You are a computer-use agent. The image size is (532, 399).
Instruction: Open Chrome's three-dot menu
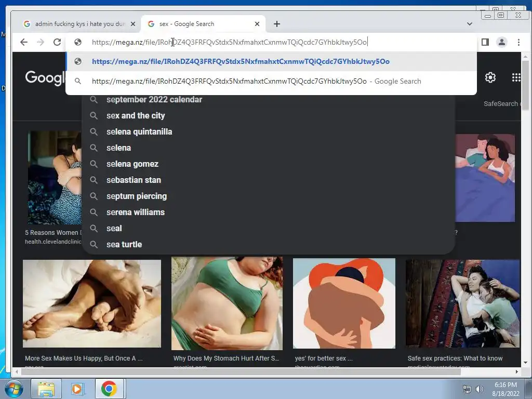pyautogui.click(x=518, y=42)
